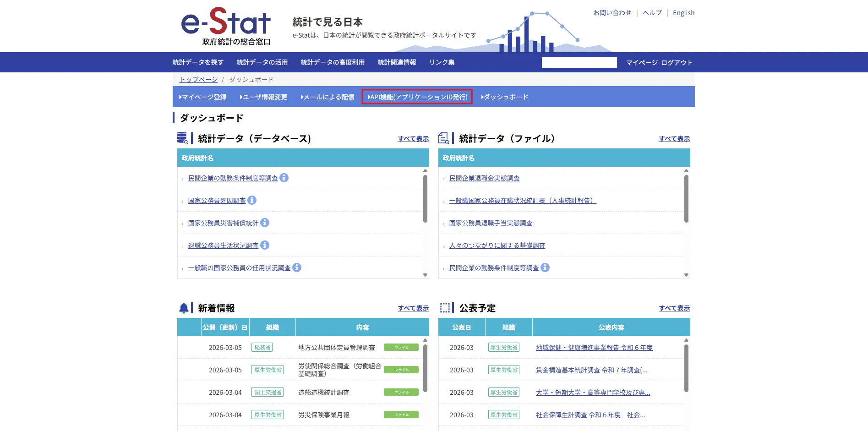Open 民間企業退職金実態調査 link
The width and height of the screenshot is (868, 431).
coord(484,178)
